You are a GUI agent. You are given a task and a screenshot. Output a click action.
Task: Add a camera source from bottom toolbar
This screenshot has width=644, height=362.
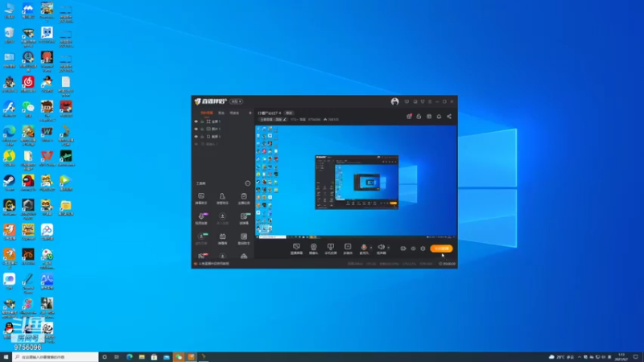313,249
